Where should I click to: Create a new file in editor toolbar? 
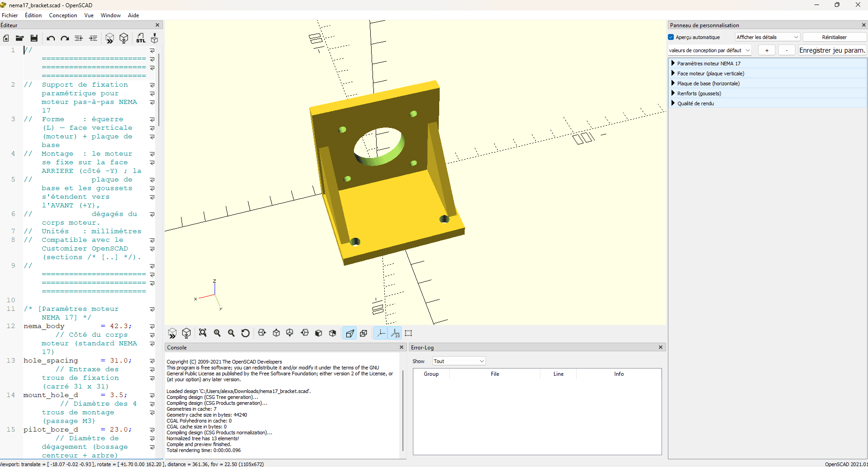6,38
